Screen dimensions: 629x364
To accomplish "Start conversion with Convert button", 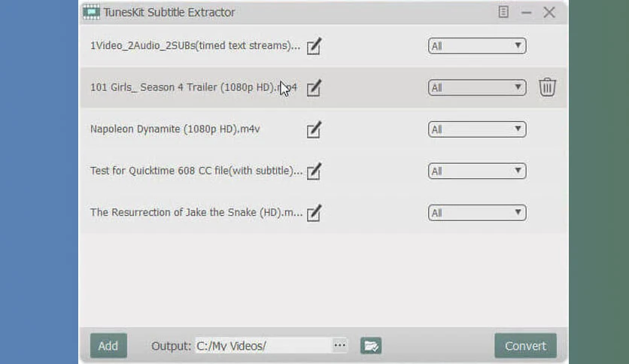I will (x=525, y=345).
